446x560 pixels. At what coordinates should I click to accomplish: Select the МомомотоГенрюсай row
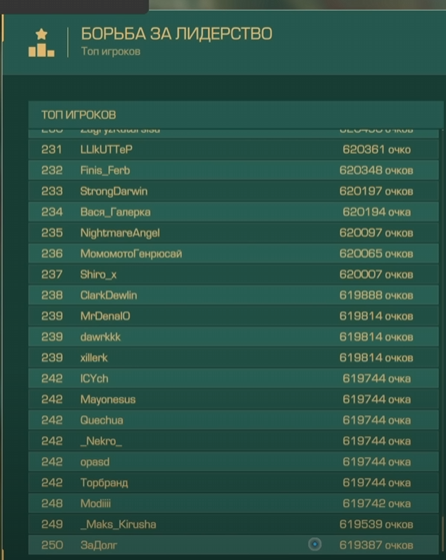coord(234,254)
